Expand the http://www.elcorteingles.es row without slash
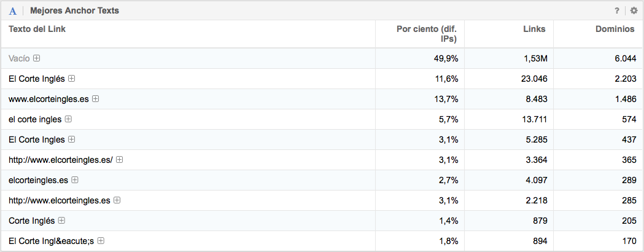The image size is (644, 252). click(x=117, y=200)
